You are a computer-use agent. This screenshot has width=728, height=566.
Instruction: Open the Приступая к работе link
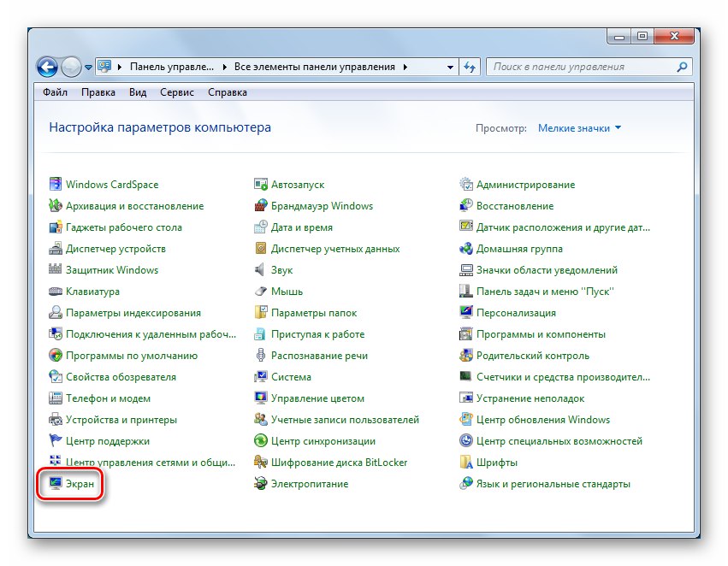pos(317,334)
